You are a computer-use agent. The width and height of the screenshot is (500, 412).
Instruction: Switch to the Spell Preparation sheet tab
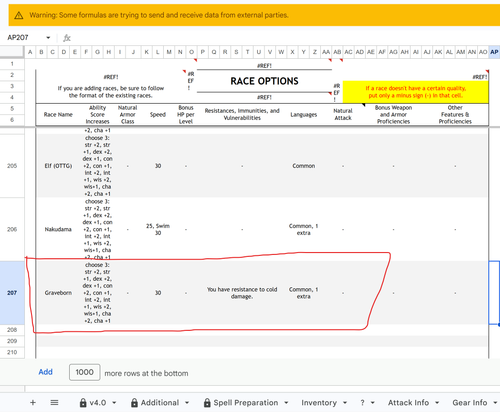(x=246, y=403)
